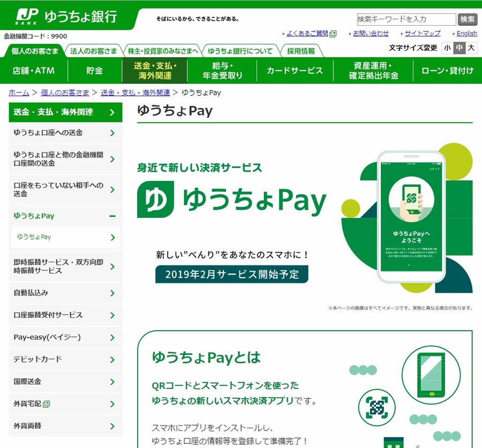Collapse the ゆうちょPay sidebar section via minus
Viewport: 482px width, 448px height.
112,216
